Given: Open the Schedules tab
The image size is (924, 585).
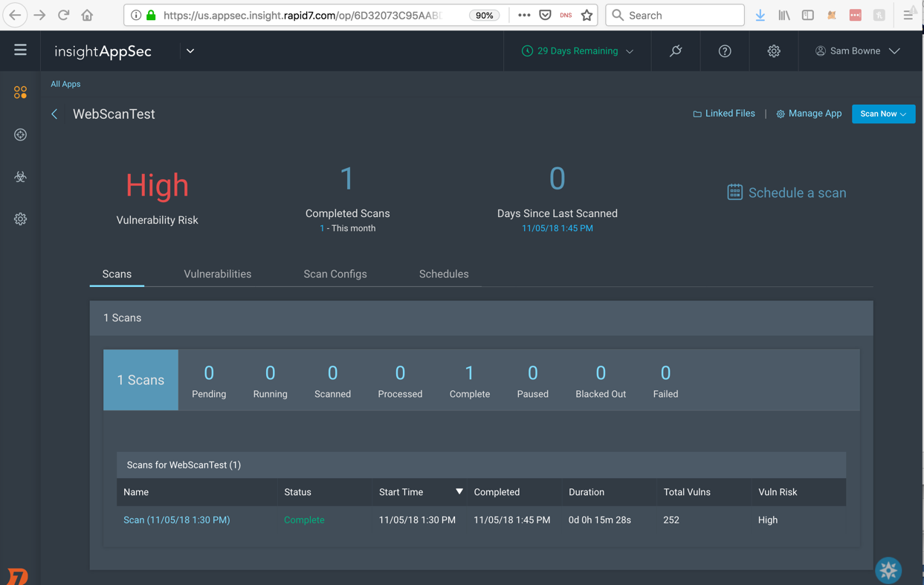Looking at the screenshot, I should [x=443, y=274].
